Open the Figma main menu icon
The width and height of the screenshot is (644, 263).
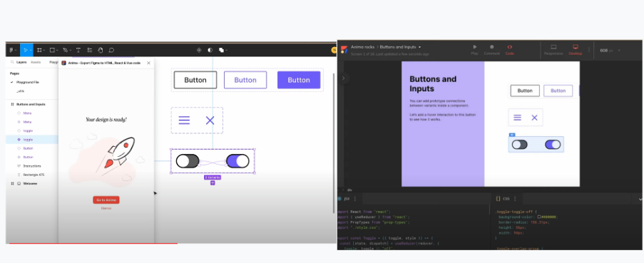click(11, 50)
